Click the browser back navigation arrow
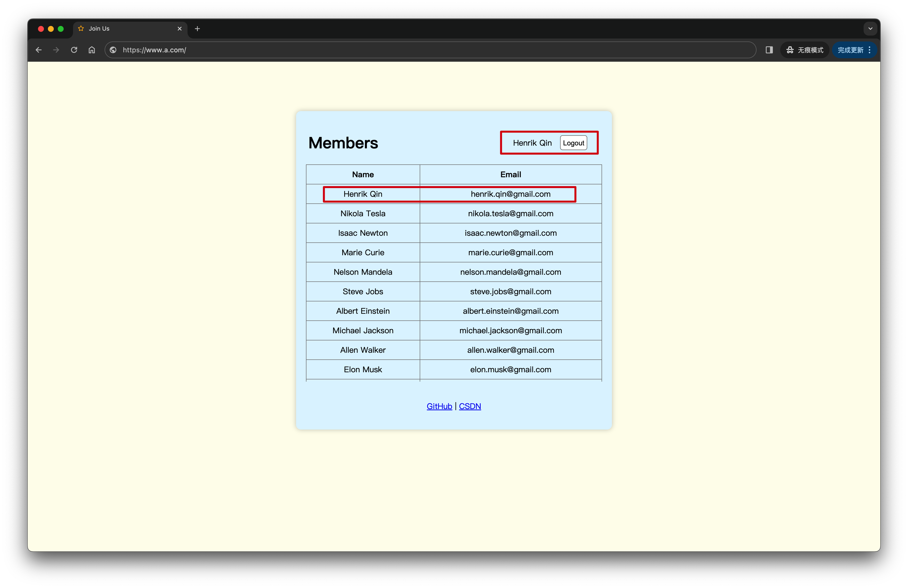908x588 pixels. pyautogui.click(x=38, y=50)
